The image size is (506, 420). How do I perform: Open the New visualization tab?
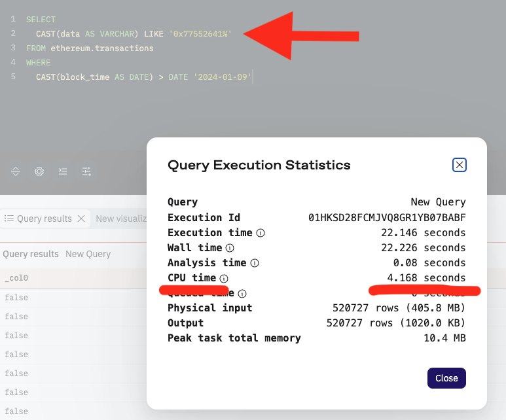tap(121, 219)
